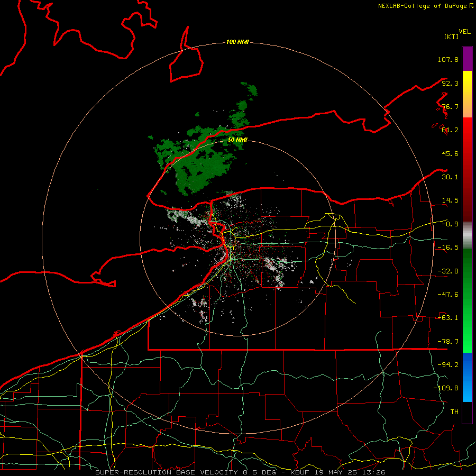Pick the gray segment of velocity color bar
Screen dimensions: 476x476
(467, 235)
